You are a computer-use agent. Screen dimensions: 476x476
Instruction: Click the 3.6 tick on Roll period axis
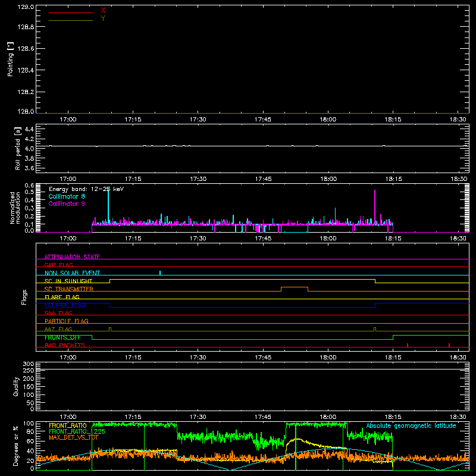[29, 168]
